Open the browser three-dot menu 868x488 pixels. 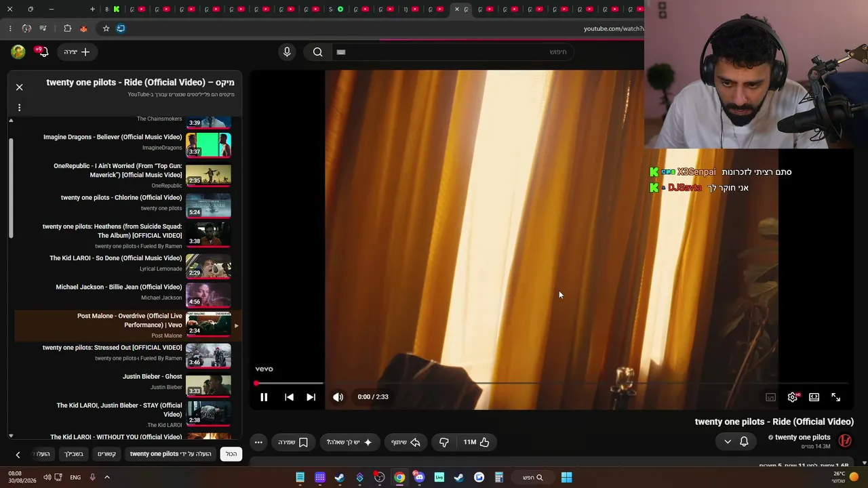tap(9, 28)
